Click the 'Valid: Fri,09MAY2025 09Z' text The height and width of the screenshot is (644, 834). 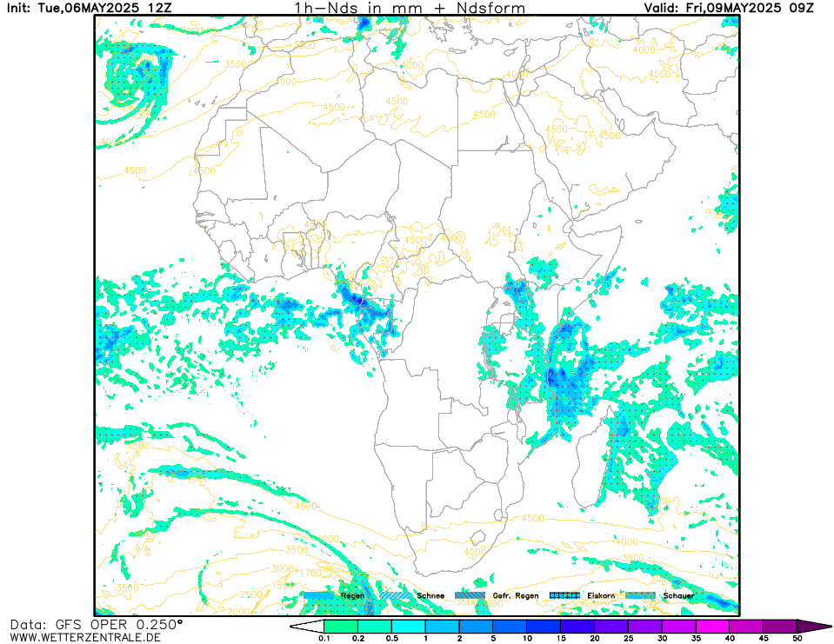[728, 8]
